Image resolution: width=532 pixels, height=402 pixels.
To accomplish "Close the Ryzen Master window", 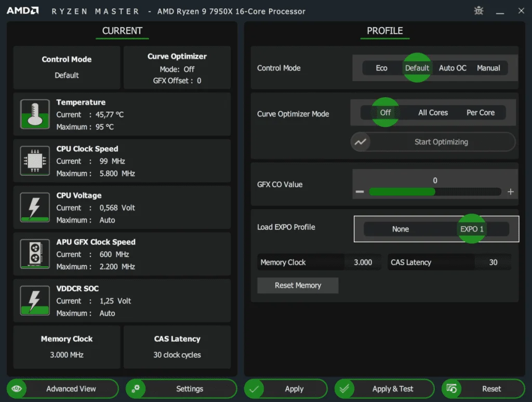I will (x=521, y=11).
